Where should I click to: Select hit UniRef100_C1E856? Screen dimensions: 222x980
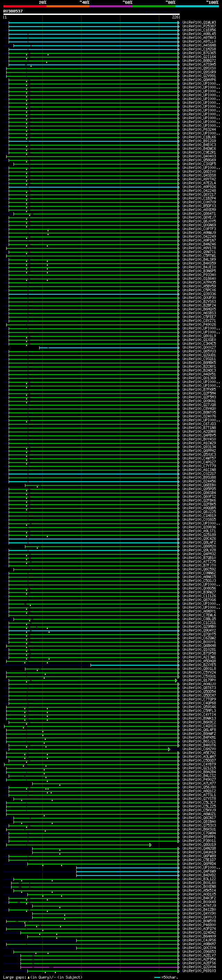(x=199, y=30)
